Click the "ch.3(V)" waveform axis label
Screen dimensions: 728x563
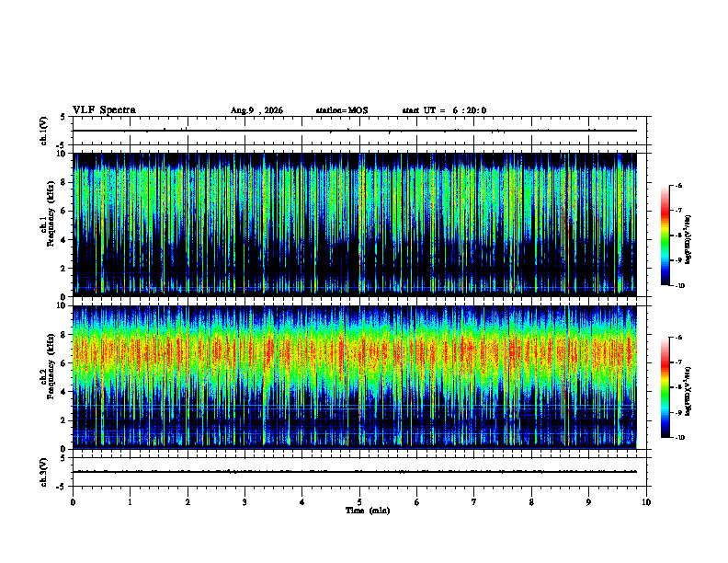[44, 472]
